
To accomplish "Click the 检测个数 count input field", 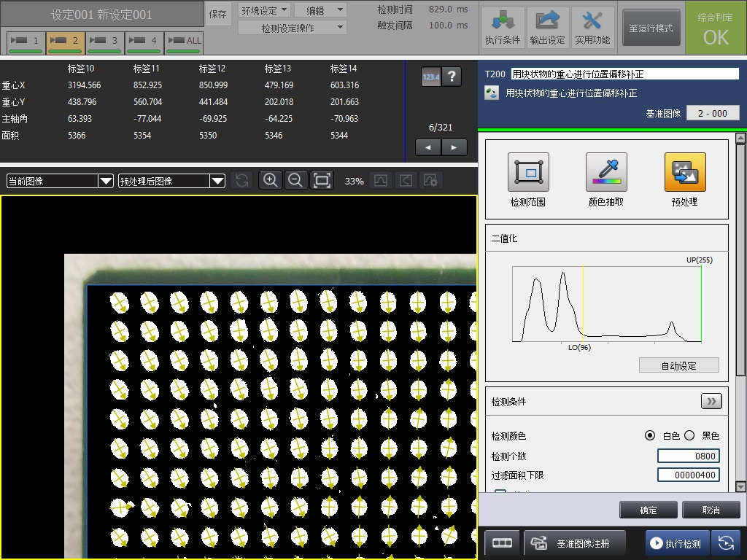I will [688, 456].
